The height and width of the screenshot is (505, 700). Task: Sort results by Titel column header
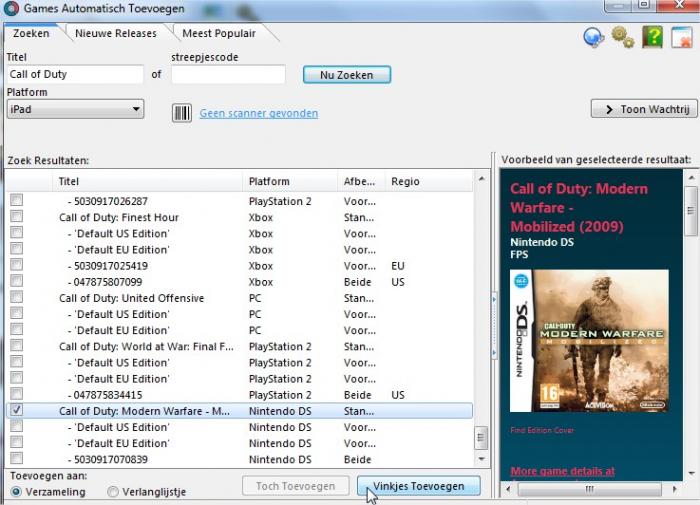147,182
